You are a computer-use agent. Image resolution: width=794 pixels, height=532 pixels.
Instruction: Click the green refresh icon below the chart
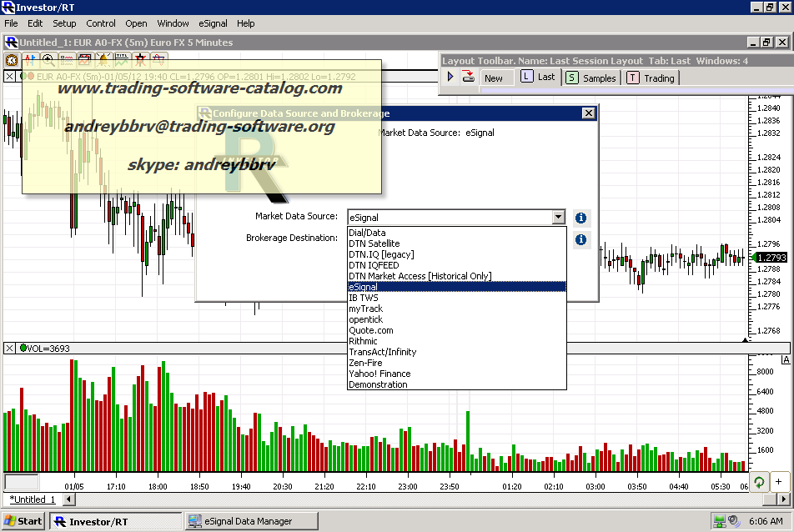point(759,482)
